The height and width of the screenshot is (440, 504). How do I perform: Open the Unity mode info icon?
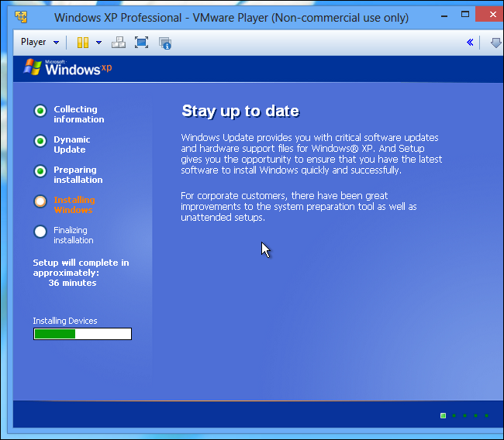[x=165, y=43]
